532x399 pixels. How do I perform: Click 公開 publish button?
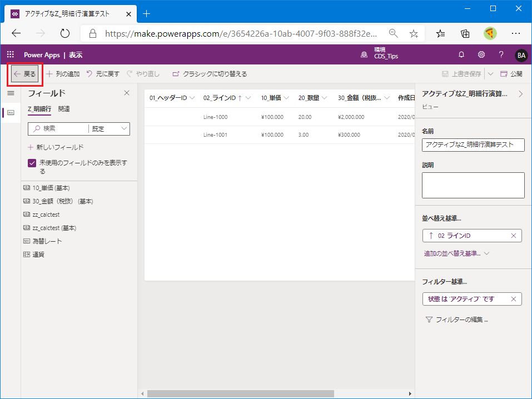pyautogui.click(x=511, y=74)
